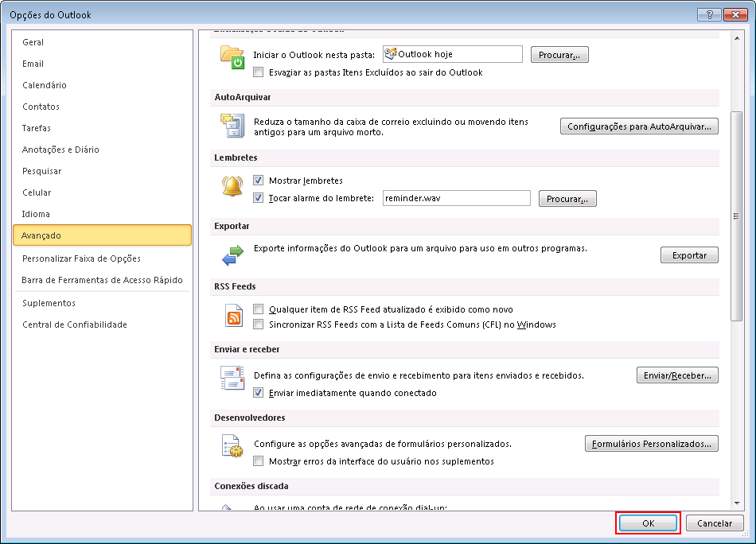Click the Enviar e receber envelopes icon
Image resolution: width=756 pixels, height=544 pixels.
[x=232, y=378]
